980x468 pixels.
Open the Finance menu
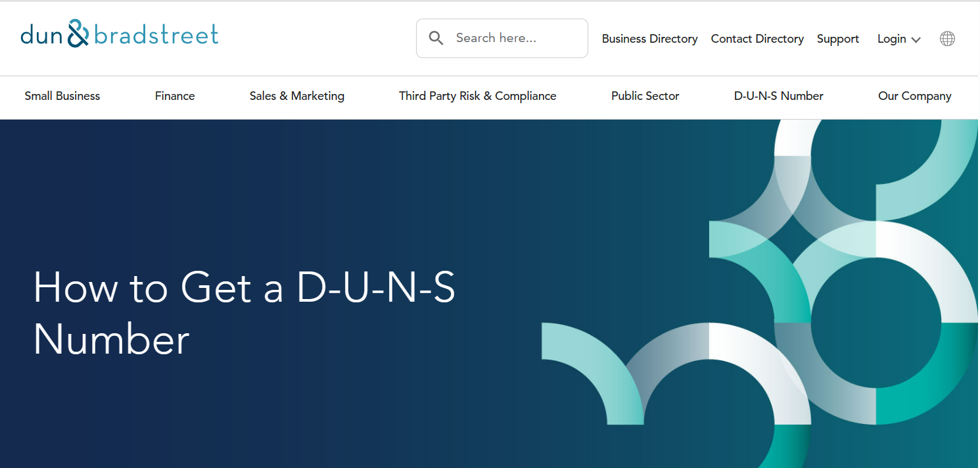[x=174, y=96]
